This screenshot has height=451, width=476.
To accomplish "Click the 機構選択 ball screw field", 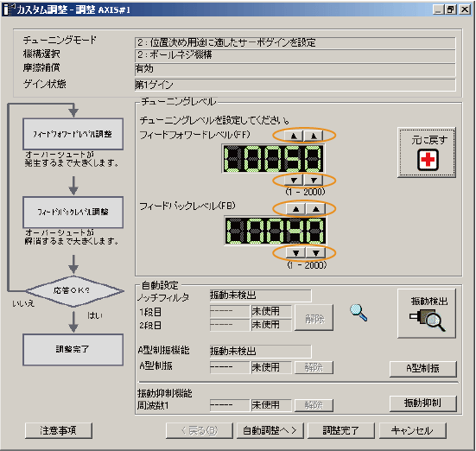I will [295, 55].
